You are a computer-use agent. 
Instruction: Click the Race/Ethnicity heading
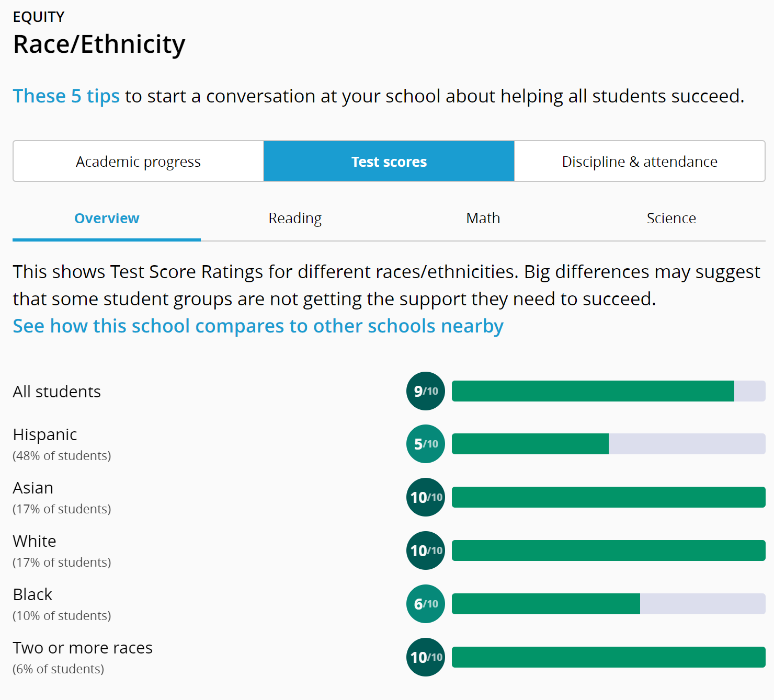(x=99, y=44)
